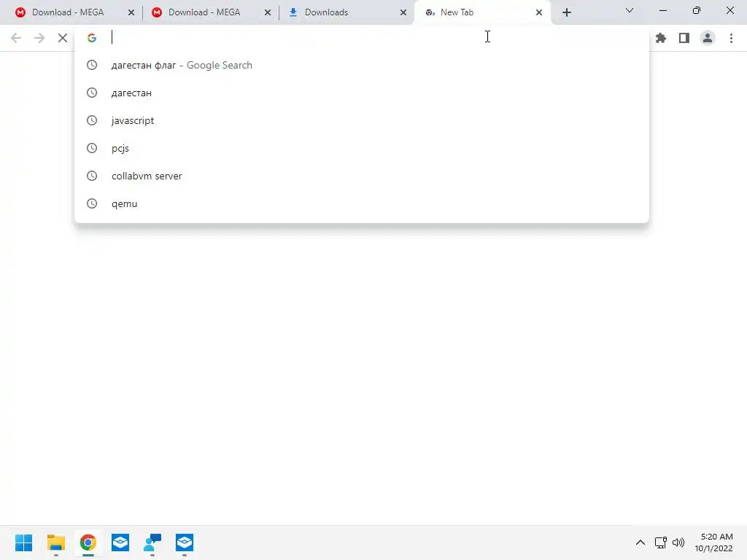Screen dimensions: 747x560
Task: Choose the 'javascript' suggestion
Action: click(x=362, y=120)
